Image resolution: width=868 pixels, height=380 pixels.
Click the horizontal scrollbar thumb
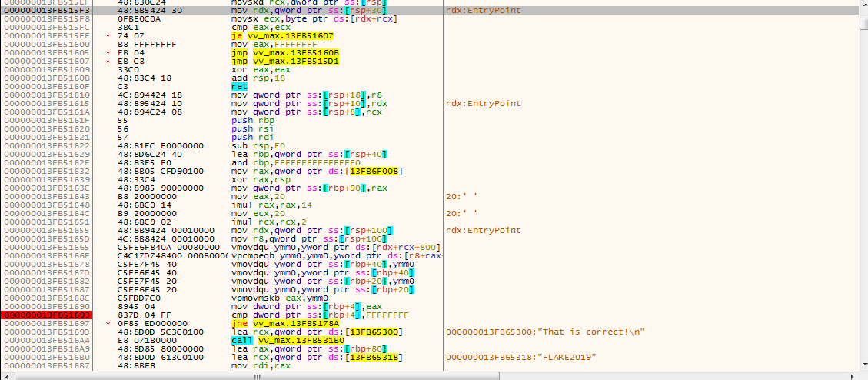258,375
